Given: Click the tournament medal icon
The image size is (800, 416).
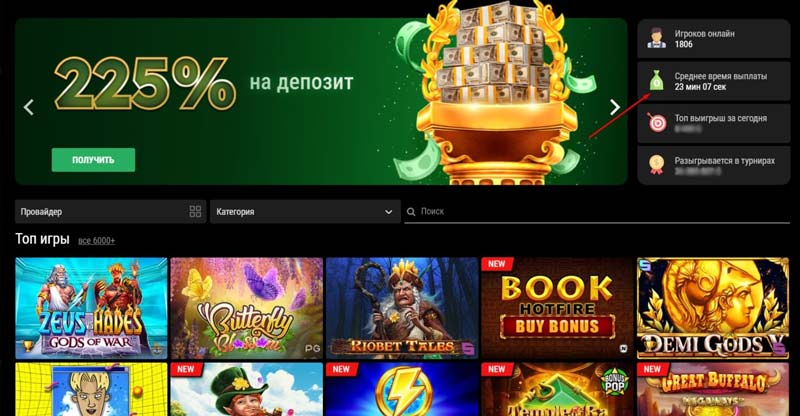Looking at the screenshot, I should pos(656,165).
